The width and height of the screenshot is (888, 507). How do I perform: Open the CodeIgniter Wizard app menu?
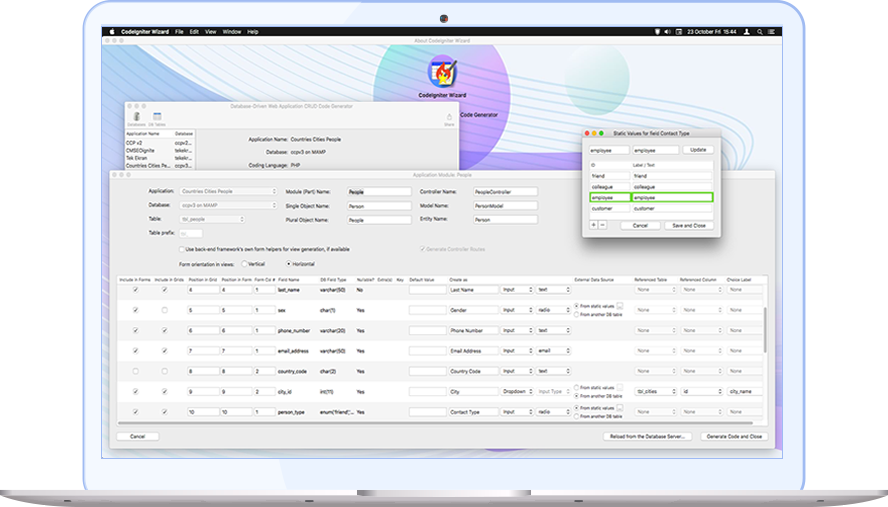coord(145,32)
